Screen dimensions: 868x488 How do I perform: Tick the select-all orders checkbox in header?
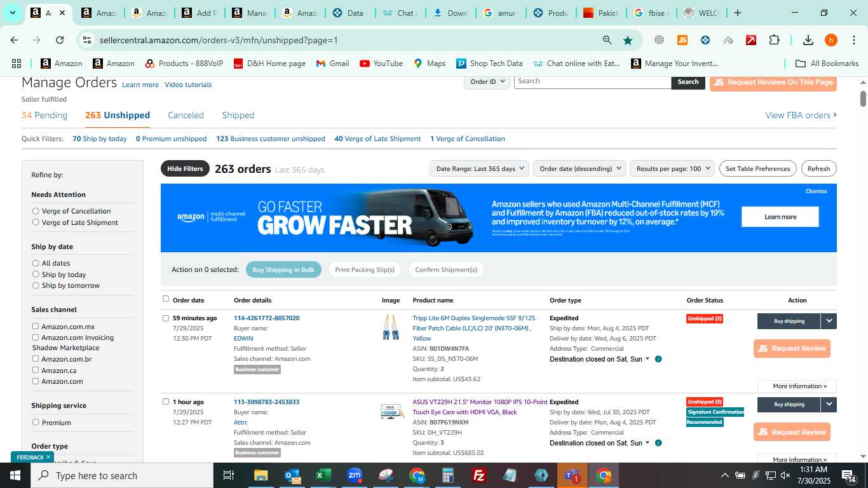[166, 299]
